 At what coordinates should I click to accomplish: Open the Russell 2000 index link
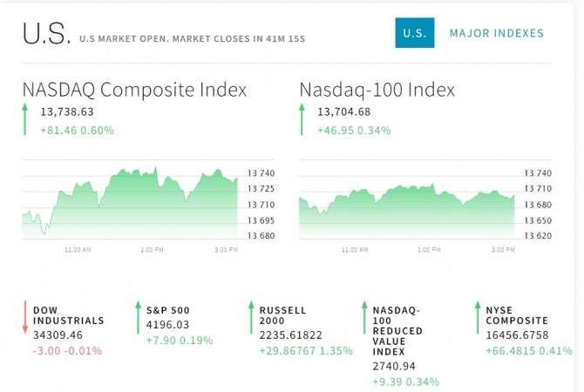[x=282, y=315]
